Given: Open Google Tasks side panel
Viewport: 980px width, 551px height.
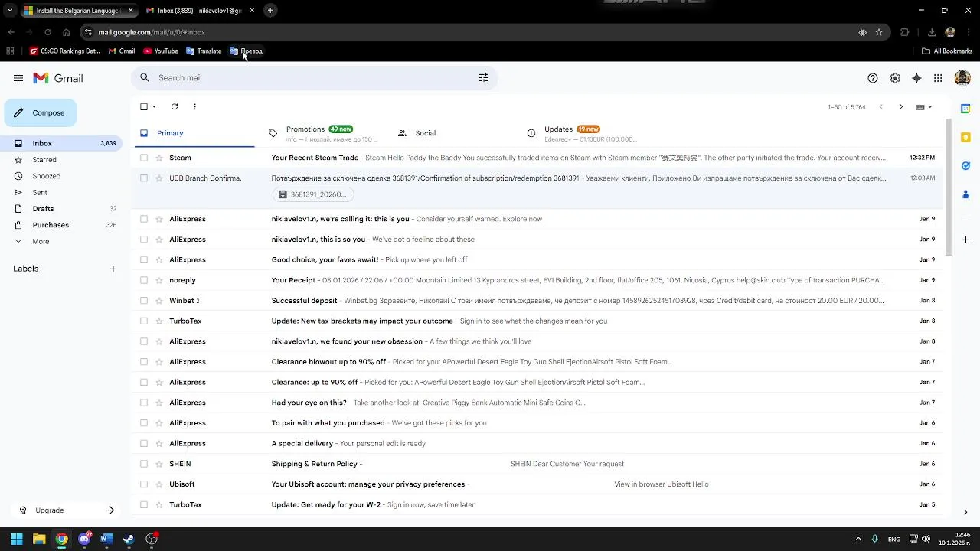Looking at the screenshot, I should [x=965, y=165].
